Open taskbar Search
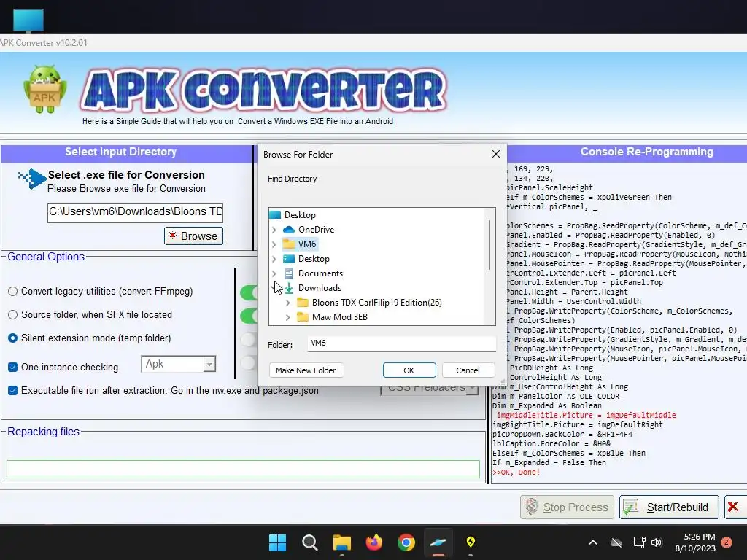The image size is (747, 560). pos(309,542)
